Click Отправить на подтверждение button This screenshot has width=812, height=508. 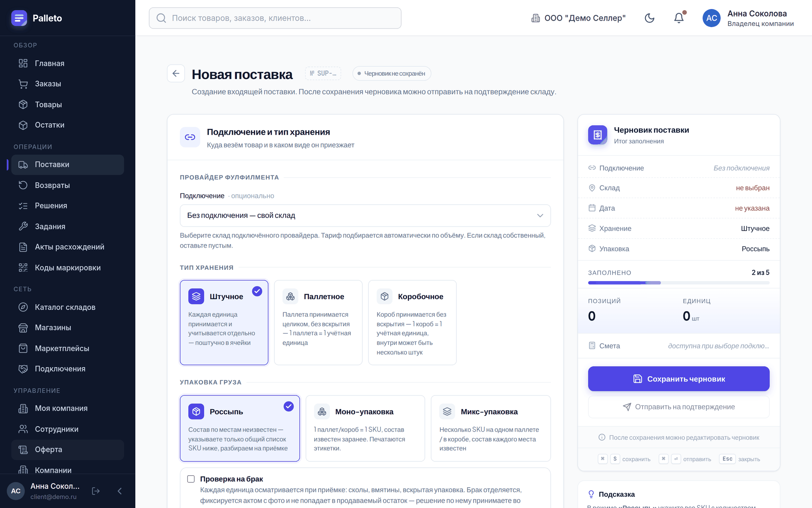pos(679,407)
